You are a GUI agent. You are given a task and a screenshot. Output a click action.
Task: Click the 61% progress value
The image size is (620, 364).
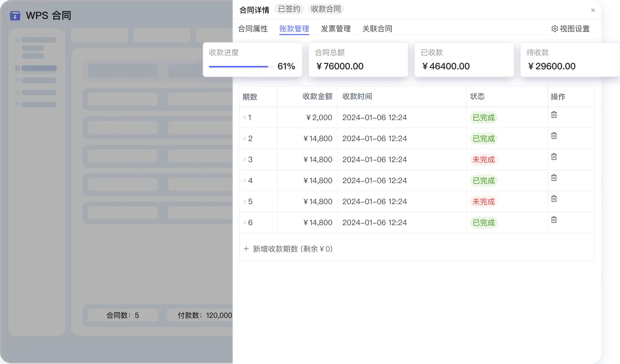pos(286,66)
